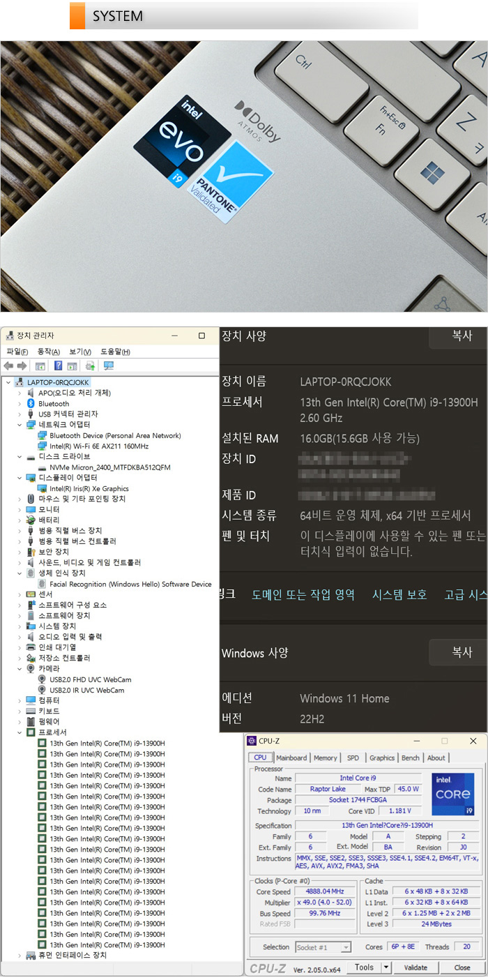The height and width of the screenshot is (980, 488).
Task: Click the fingerprint icon beside 생체 인식 장치
Action: pyautogui.click(x=31, y=573)
